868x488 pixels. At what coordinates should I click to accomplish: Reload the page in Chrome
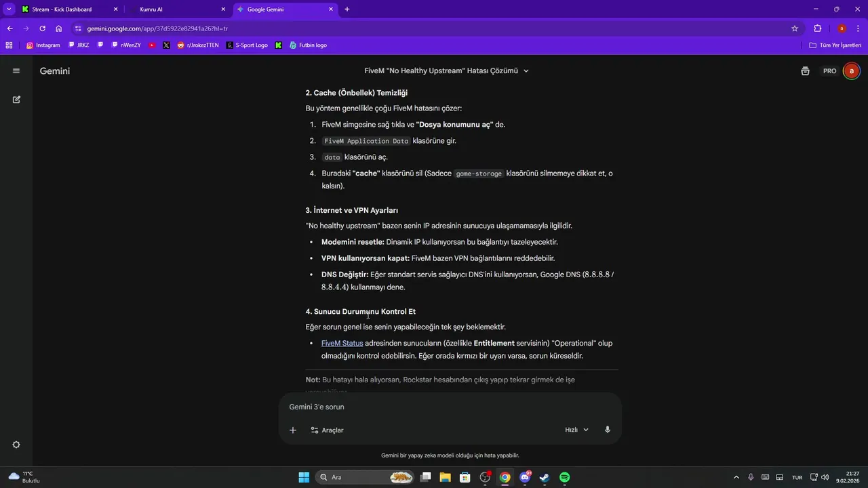coord(42,28)
